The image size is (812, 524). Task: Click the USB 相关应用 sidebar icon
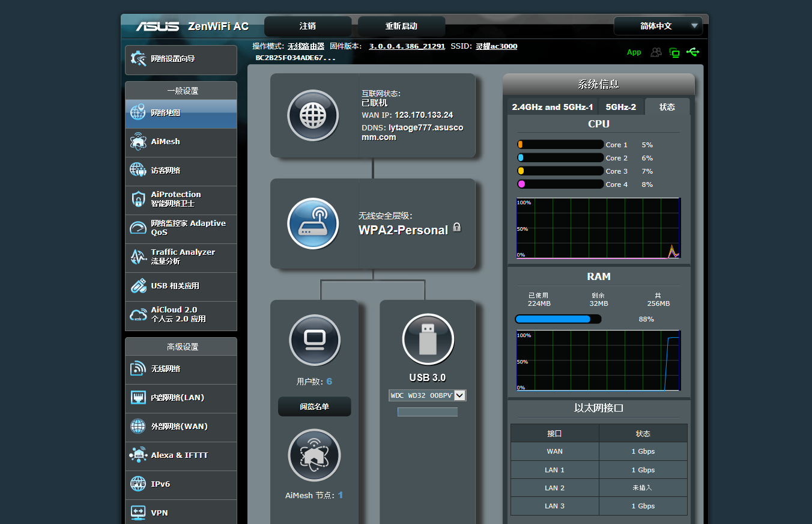(138, 286)
